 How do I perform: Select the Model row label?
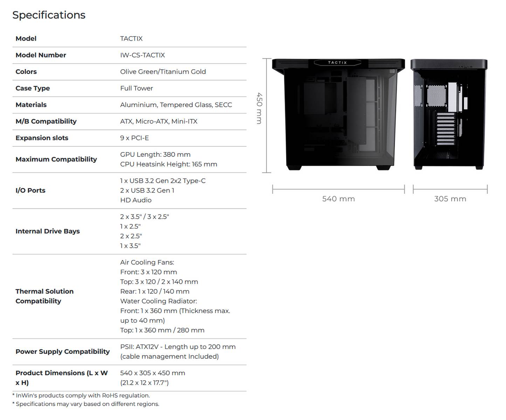tap(26, 38)
